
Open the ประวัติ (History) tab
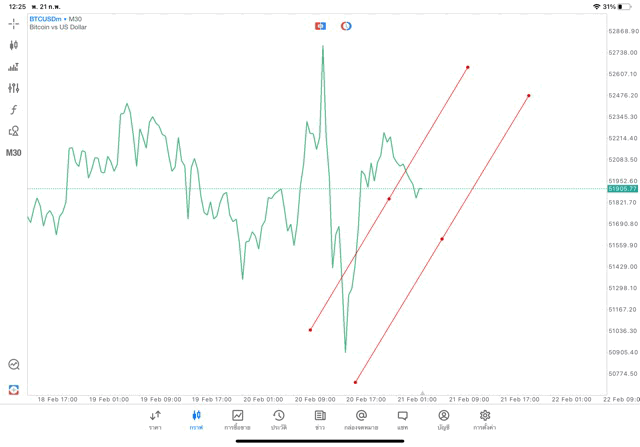[279, 419]
